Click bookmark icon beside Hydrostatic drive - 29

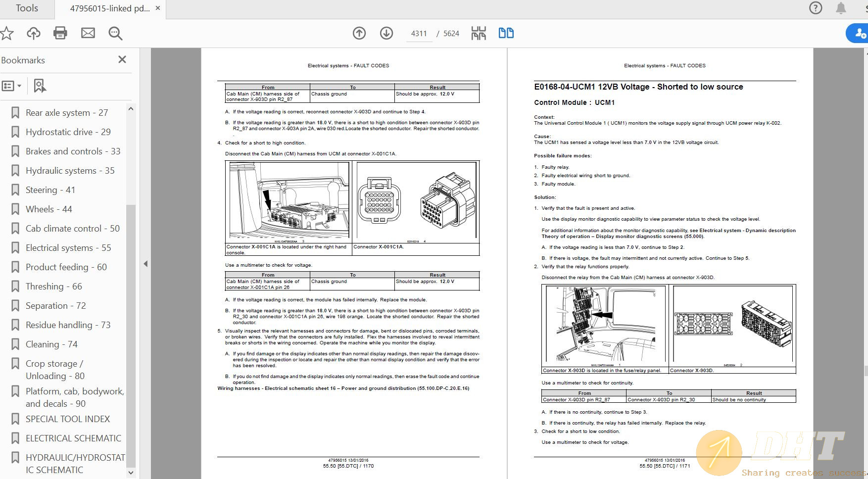[15, 132]
